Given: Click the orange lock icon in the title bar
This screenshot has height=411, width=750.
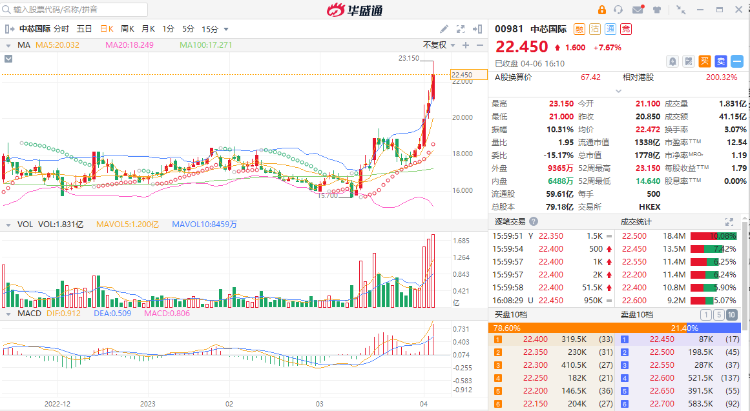Looking at the screenshot, I should (x=602, y=10).
